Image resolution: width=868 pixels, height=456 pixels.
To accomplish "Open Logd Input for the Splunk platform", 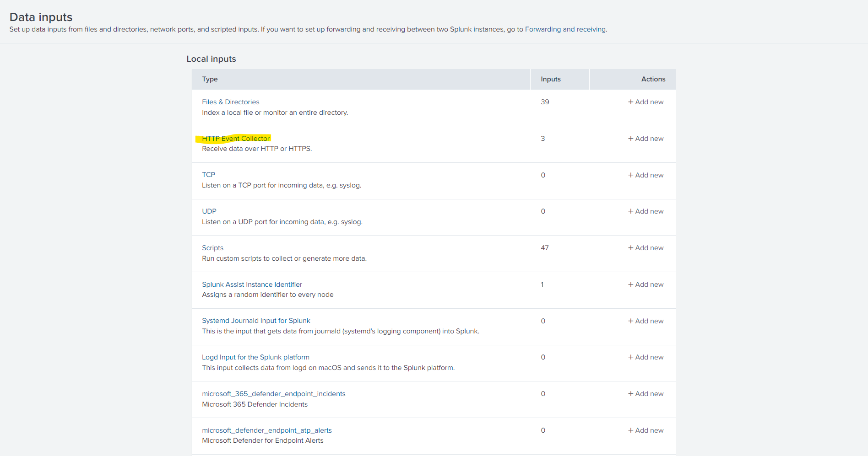I will click(x=255, y=357).
